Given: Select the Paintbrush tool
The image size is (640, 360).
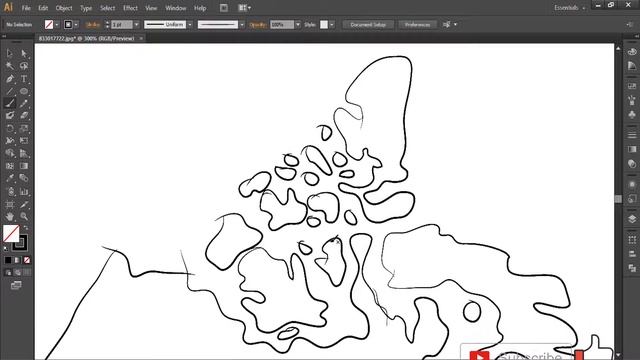Looking at the screenshot, I should coord(9,103).
